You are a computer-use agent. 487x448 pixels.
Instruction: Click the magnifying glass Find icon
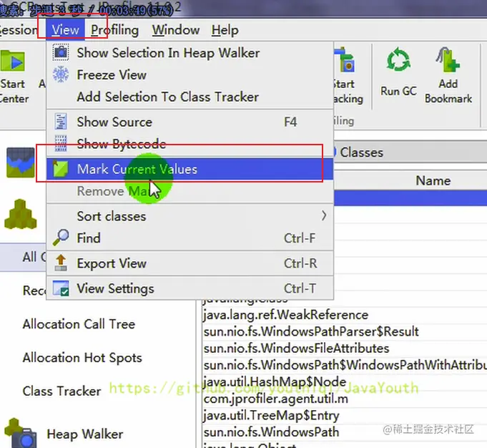click(61, 238)
